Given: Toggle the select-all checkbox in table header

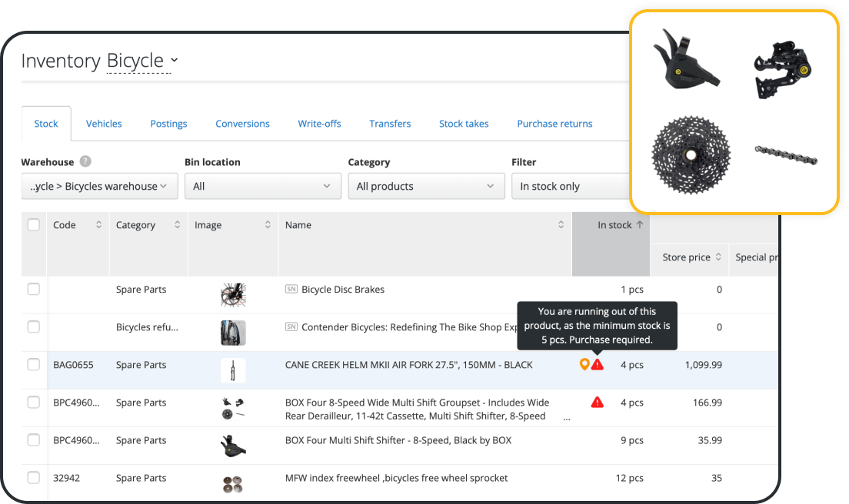Looking at the screenshot, I should point(34,225).
